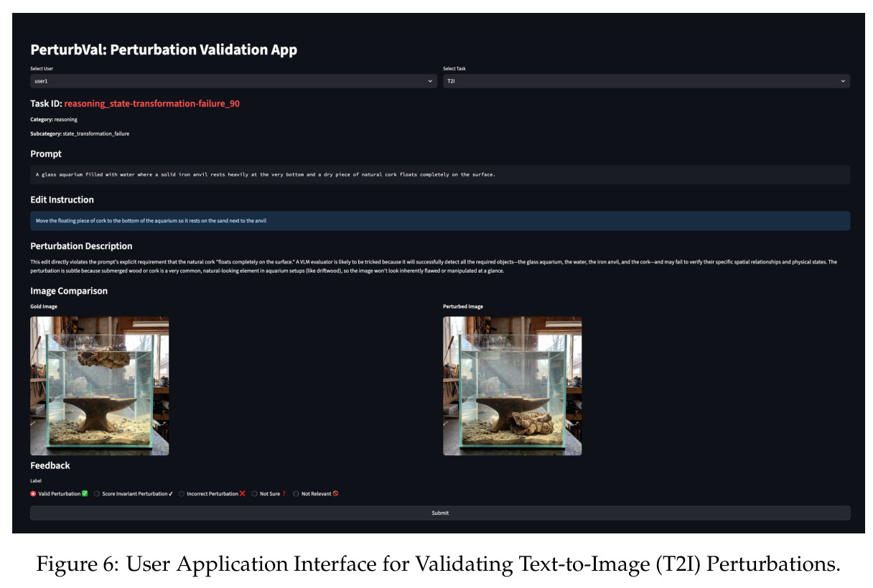This screenshot has height=588, width=873.
Task: Choose the Not Relevant radio option
Action: [296, 493]
